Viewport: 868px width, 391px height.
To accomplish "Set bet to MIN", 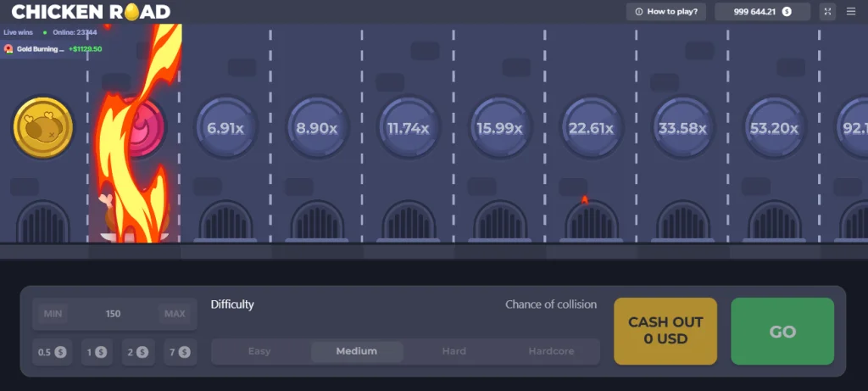I will [53, 314].
